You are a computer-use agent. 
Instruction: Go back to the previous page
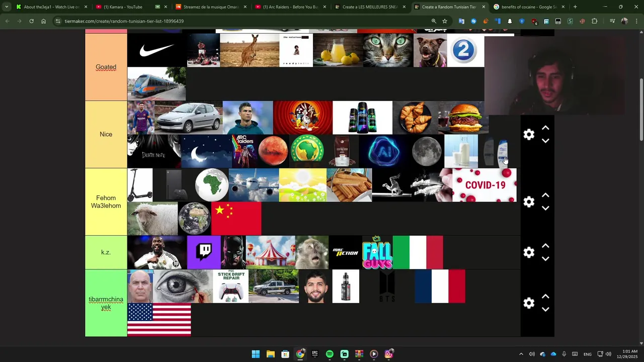click(7, 21)
